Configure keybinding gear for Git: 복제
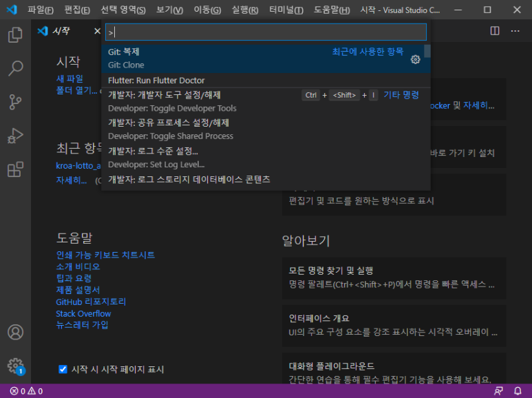Viewport: 532px width, 398px height. (x=415, y=59)
